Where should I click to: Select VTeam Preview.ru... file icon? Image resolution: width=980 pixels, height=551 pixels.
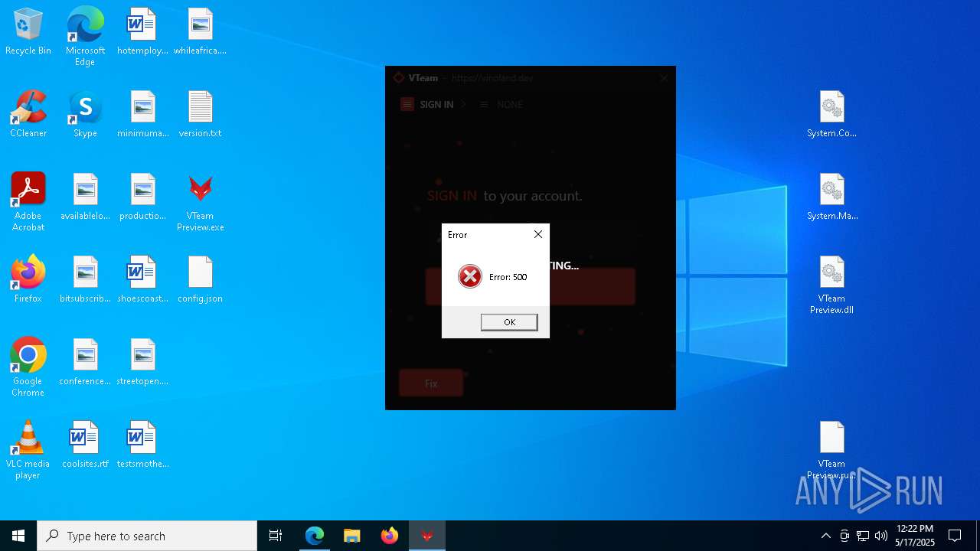point(831,450)
